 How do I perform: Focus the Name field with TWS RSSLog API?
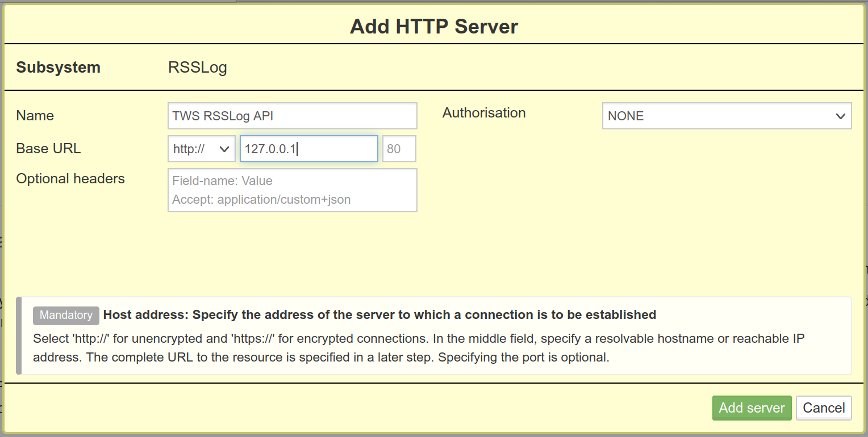[x=293, y=116]
